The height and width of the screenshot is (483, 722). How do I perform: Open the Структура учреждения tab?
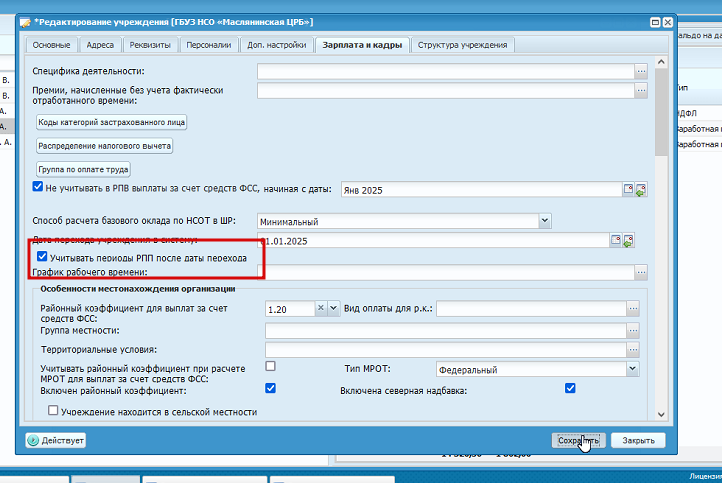coord(462,45)
